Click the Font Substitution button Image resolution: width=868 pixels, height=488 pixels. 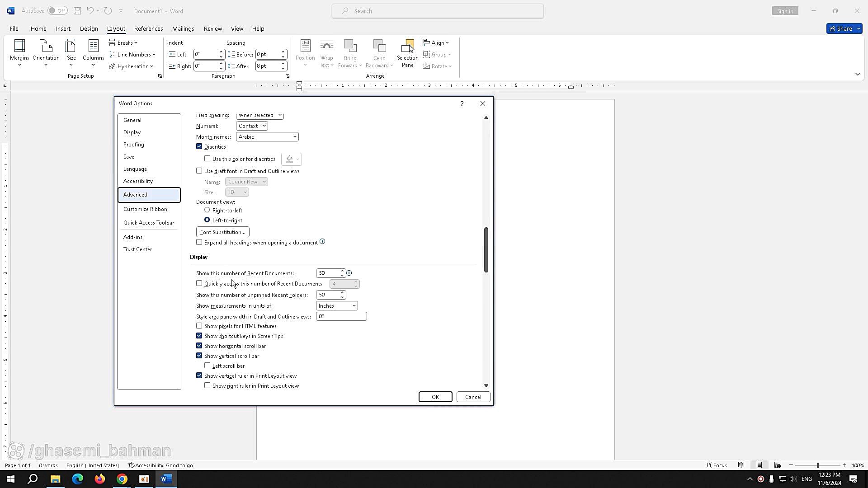223,232
